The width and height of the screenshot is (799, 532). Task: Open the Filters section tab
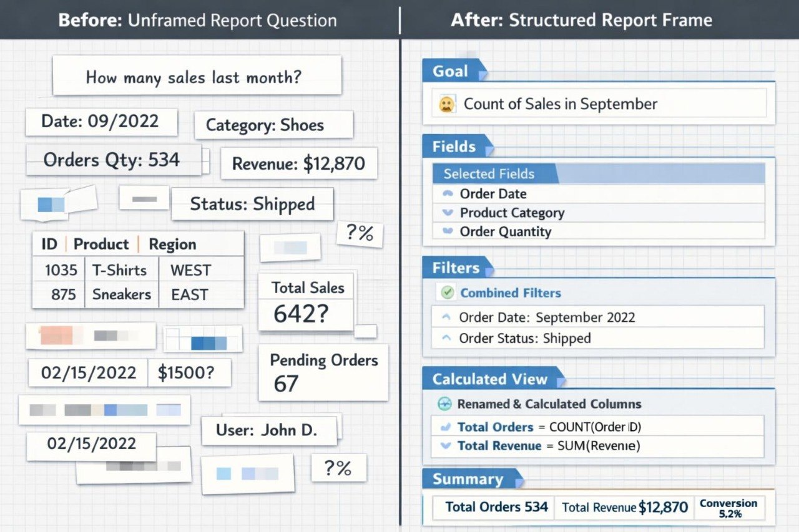(x=459, y=268)
